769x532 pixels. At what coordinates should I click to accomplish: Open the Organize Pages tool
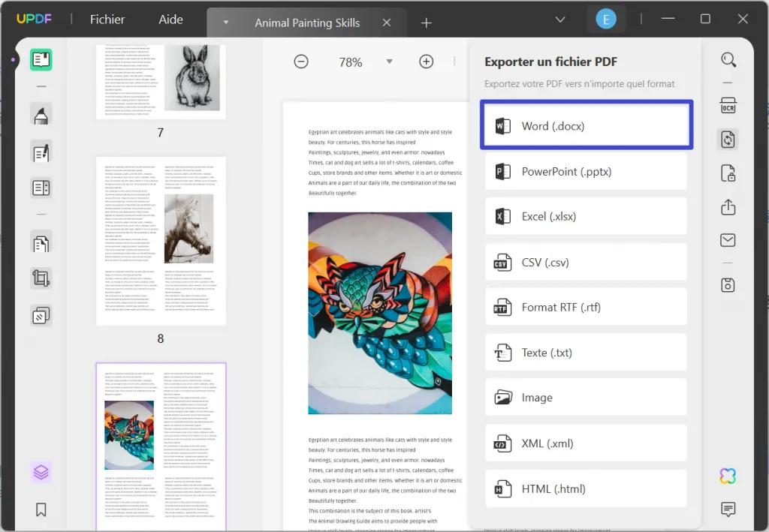tap(41, 241)
